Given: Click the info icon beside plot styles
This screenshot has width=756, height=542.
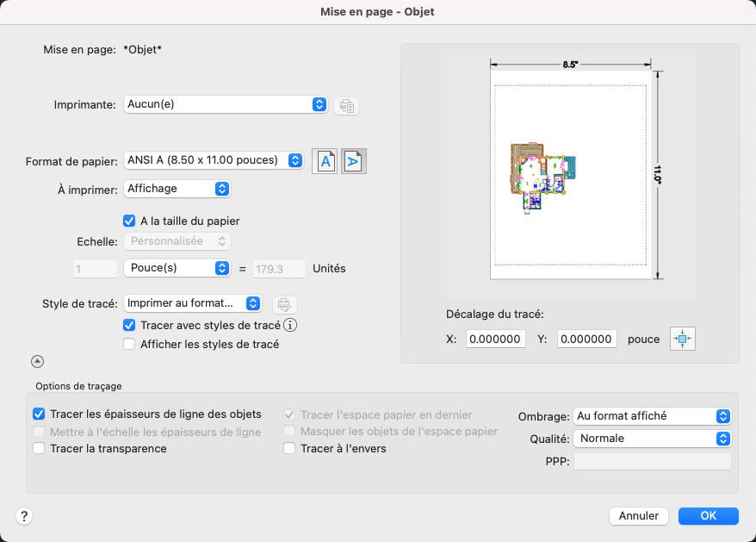Looking at the screenshot, I should [291, 326].
